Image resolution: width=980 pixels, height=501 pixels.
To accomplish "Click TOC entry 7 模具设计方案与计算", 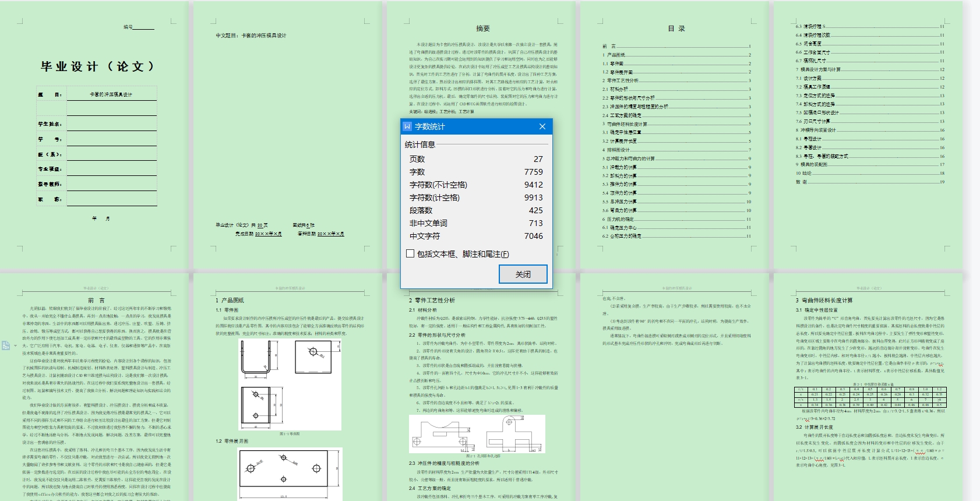I will (x=870, y=69).
